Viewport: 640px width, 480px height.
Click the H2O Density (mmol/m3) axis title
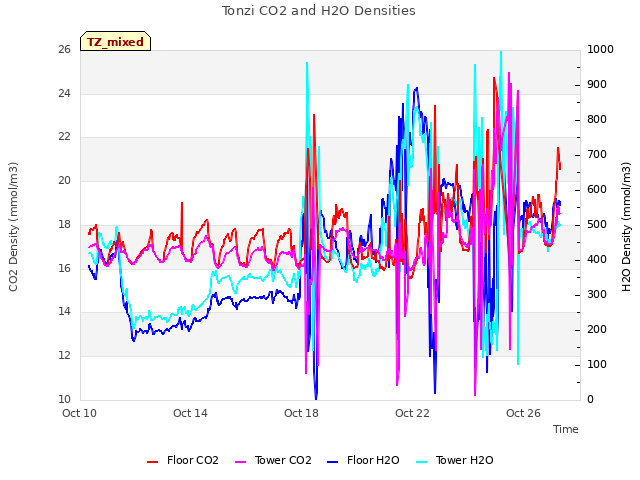(626, 227)
